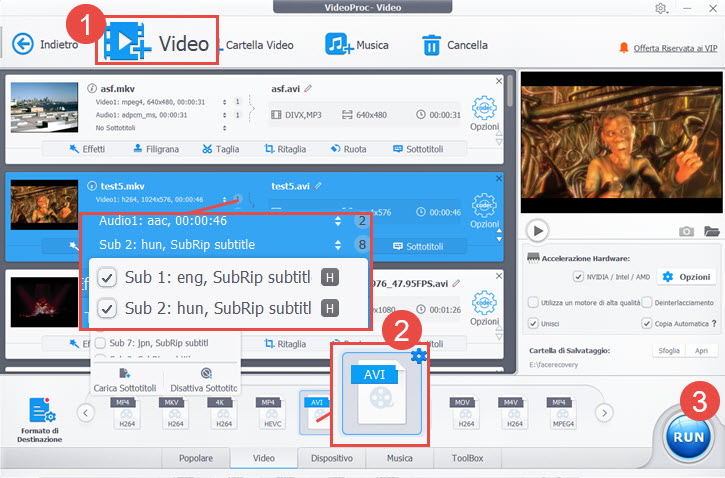Open Filigrana watermark for asf.mkv
This screenshot has width=725, height=478.
(x=156, y=149)
